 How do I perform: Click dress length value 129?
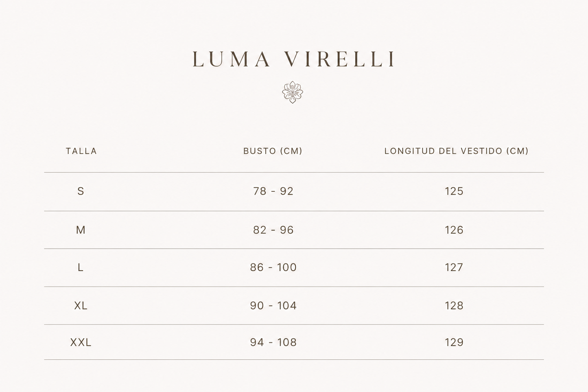[x=454, y=342]
